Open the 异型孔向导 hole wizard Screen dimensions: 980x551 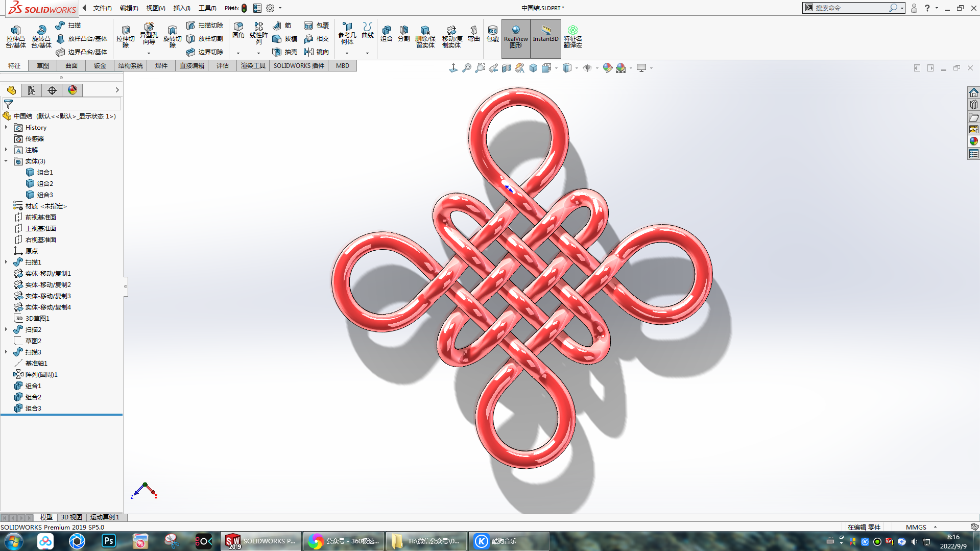tap(149, 34)
